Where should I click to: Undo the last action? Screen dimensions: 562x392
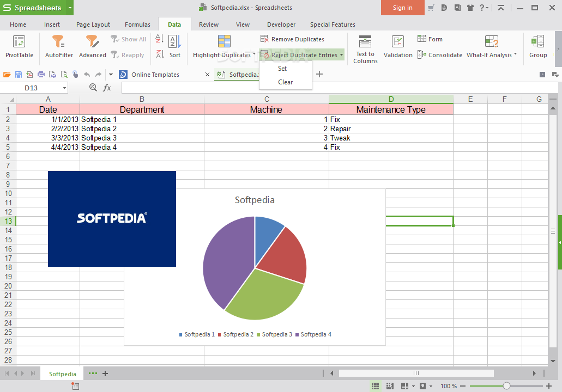pos(87,75)
